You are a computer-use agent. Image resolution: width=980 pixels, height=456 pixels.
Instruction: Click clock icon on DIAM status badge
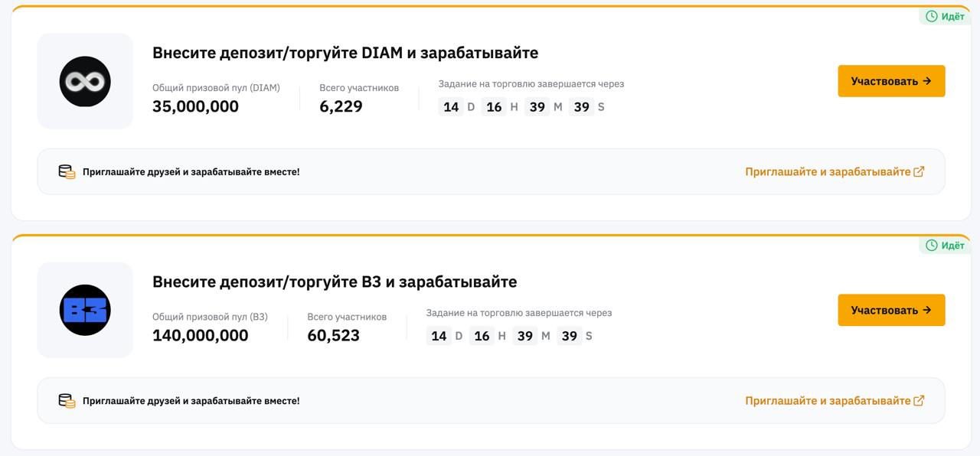tap(932, 16)
